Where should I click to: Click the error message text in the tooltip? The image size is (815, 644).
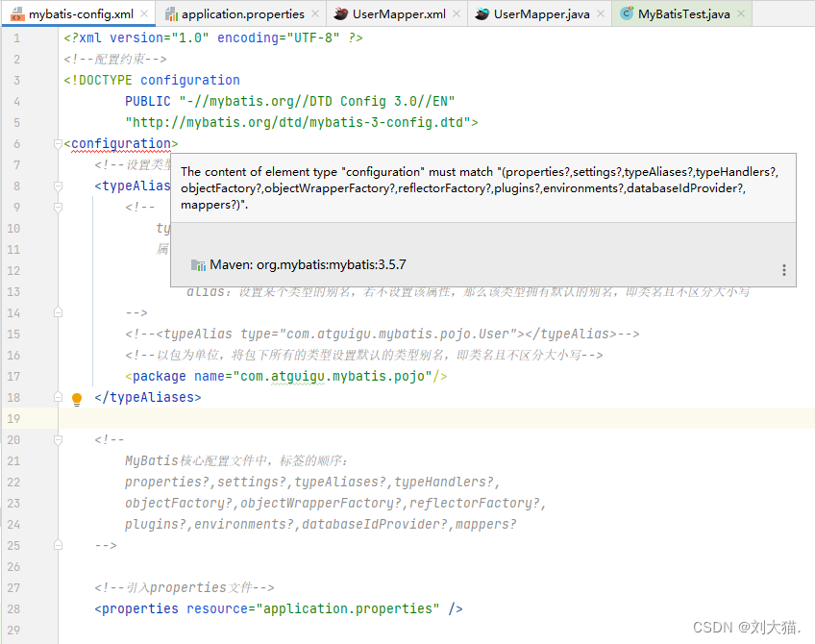point(480,188)
